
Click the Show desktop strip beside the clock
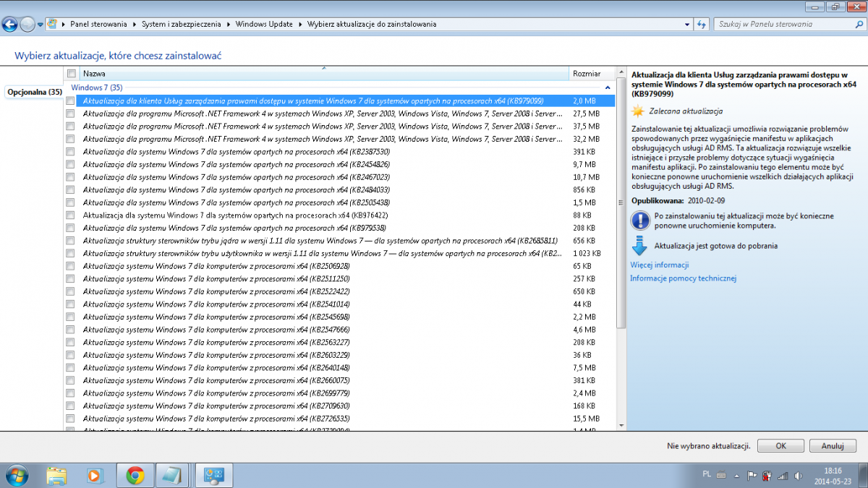(863, 475)
